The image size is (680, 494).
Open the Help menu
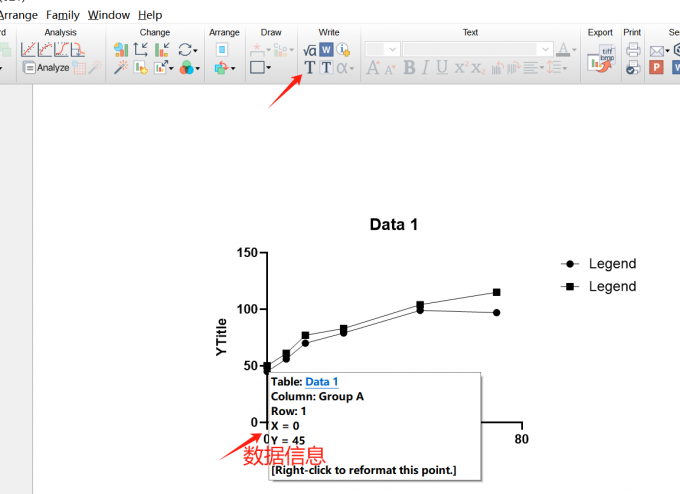(x=150, y=15)
